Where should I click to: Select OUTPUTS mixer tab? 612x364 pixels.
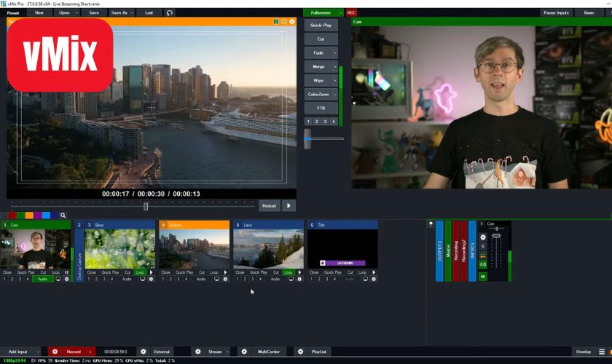[439, 251]
